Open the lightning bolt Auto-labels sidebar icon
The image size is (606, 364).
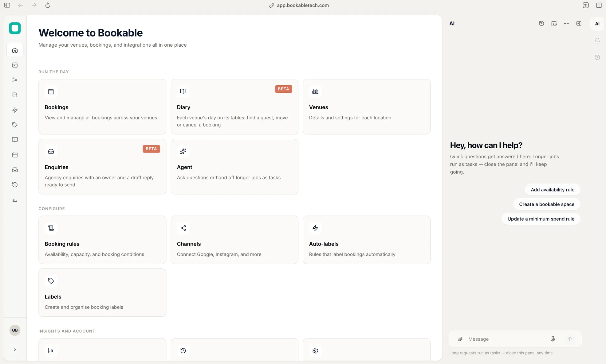coord(15,110)
